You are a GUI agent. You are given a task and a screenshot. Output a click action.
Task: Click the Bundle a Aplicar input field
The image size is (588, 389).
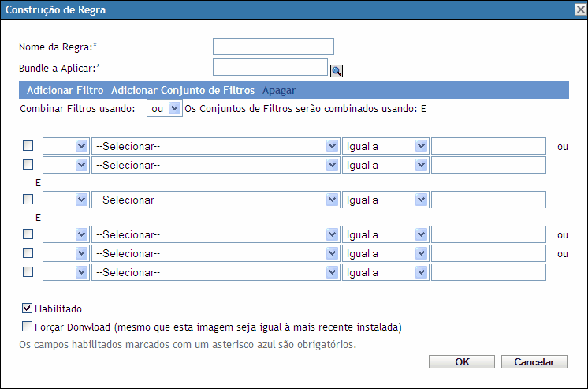click(x=270, y=67)
